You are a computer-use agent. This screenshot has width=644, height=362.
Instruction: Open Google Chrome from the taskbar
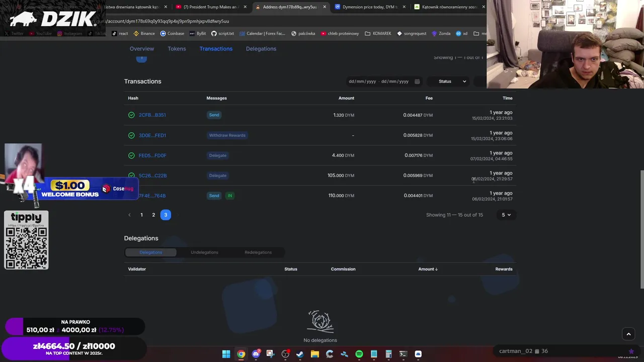point(241,354)
